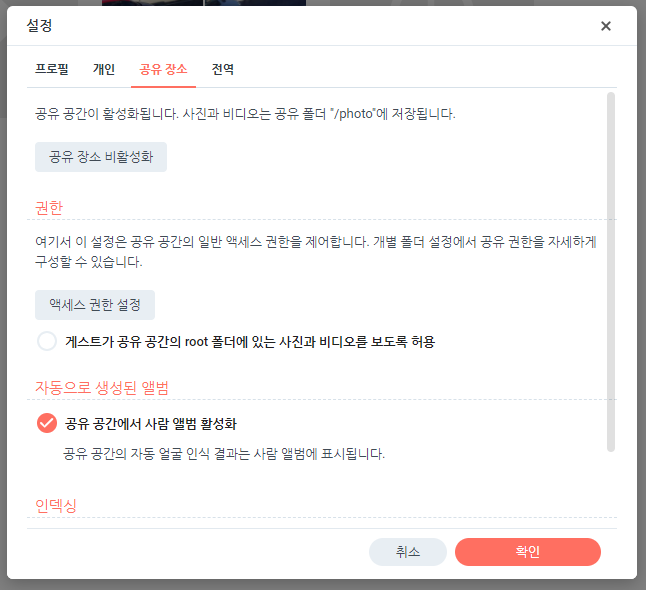Screen dimensions: 646x590
Task: Go to the 전역 tab
Action: 223,70
